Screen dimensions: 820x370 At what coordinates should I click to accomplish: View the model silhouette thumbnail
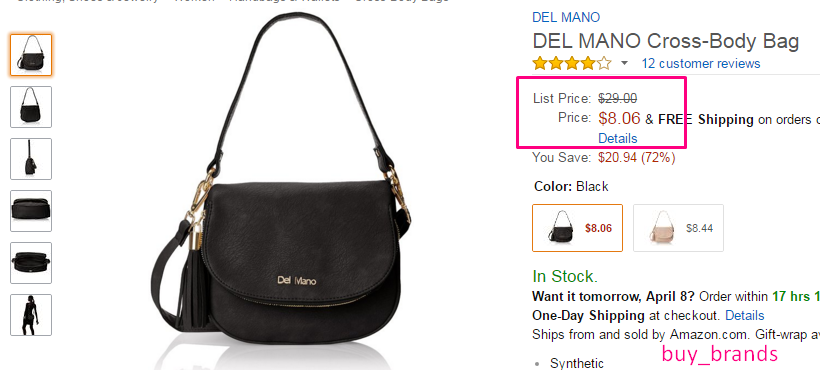(31, 315)
